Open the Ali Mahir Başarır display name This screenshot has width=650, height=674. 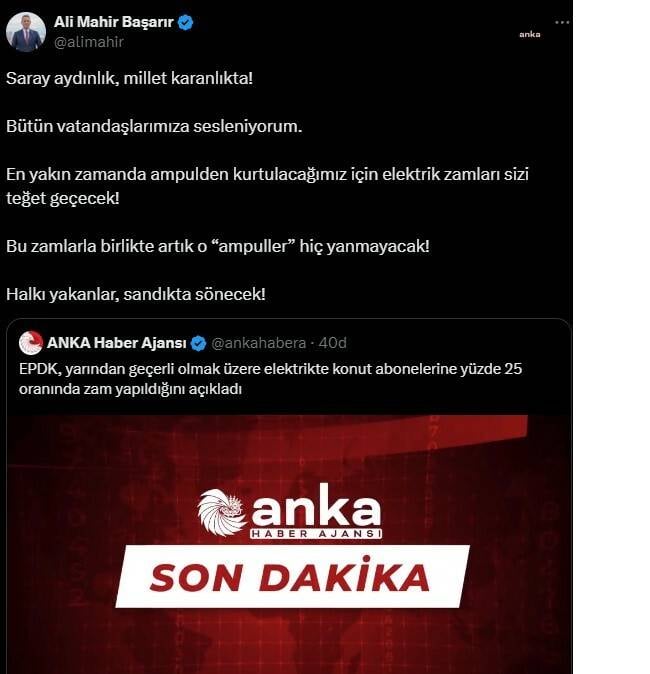pos(113,22)
